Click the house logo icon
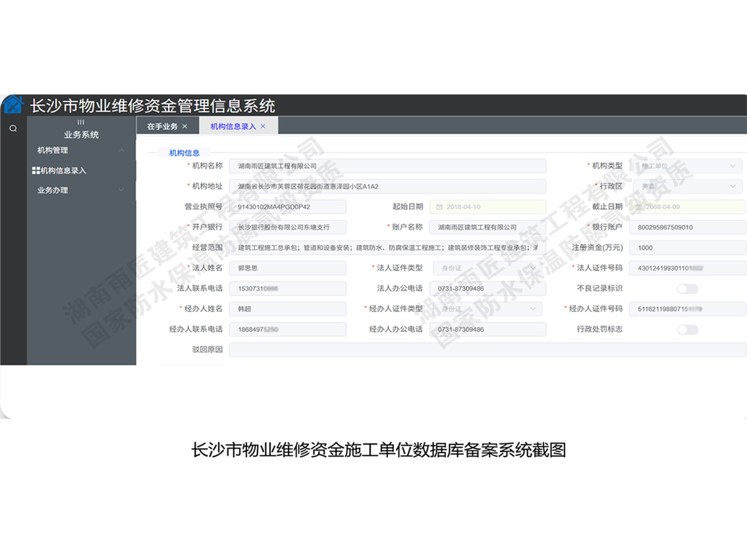The image size is (747, 560). [x=13, y=104]
